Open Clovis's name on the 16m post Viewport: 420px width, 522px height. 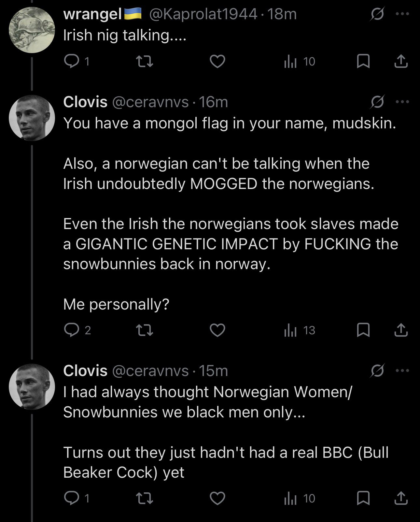point(85,102)
